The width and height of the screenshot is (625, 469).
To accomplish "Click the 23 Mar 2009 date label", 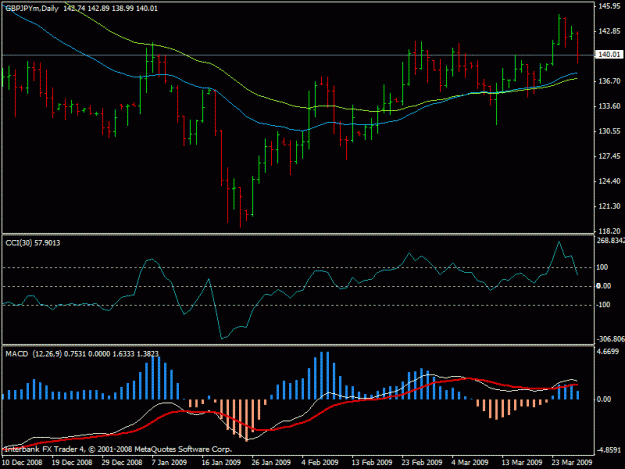I will pyautogui.click(x=572, y=463).
